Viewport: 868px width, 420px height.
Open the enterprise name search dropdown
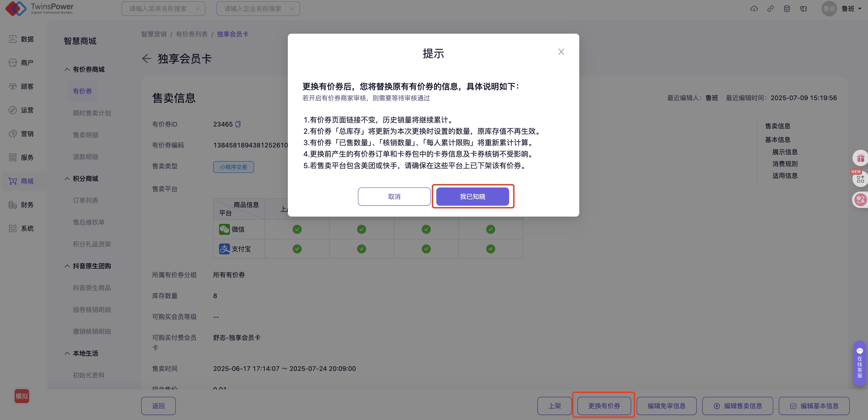pos(258,9)
